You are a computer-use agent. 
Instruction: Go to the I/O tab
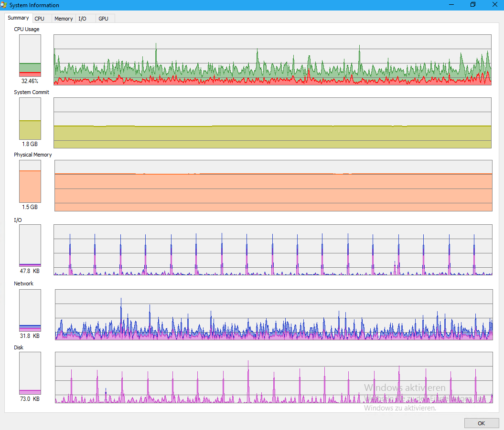(83, 19)
